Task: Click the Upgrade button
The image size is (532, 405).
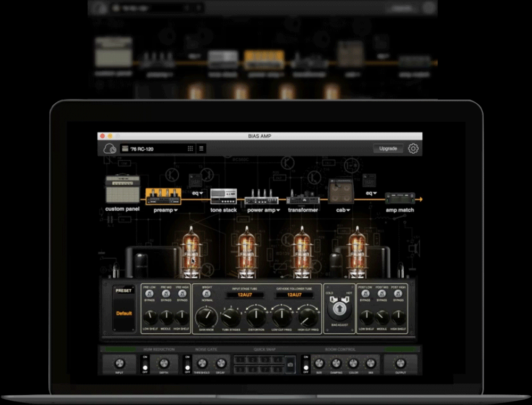Action: point(388,148)
